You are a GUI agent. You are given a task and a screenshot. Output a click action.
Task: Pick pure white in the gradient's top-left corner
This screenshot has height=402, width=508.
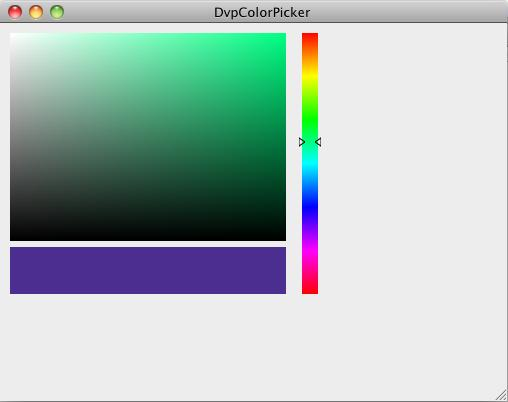pos(12,35)
